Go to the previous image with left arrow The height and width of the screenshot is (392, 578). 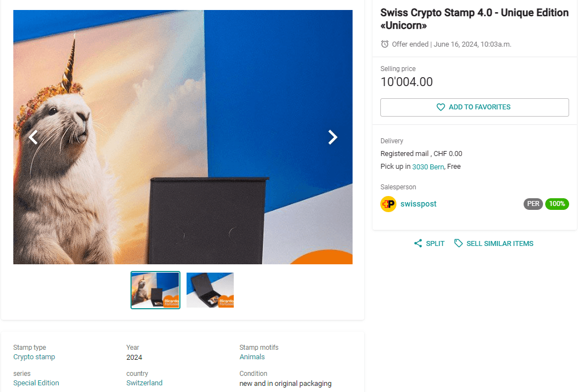pos(33,137)
